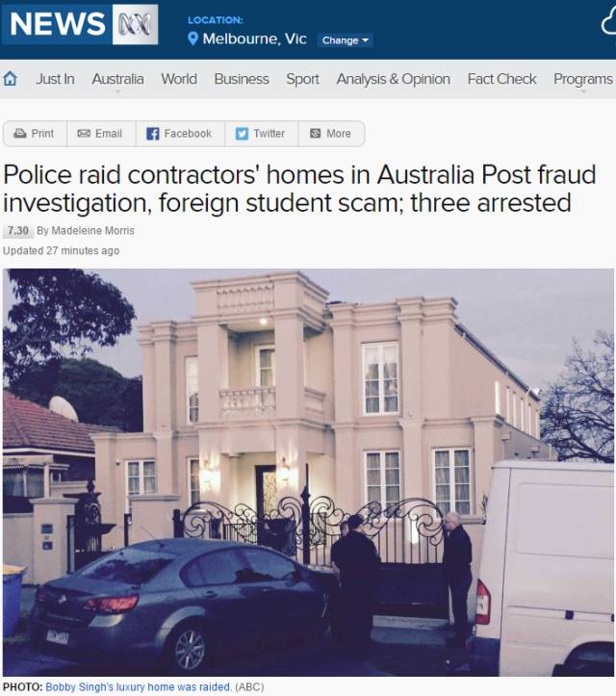Expand the Australia navigation menu
This screenshot has width=616, height=696.
[117, 80]
